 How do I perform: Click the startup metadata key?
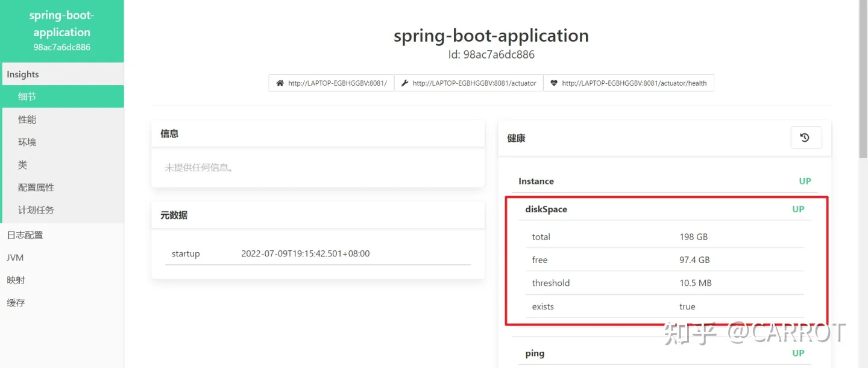[186, 253]
